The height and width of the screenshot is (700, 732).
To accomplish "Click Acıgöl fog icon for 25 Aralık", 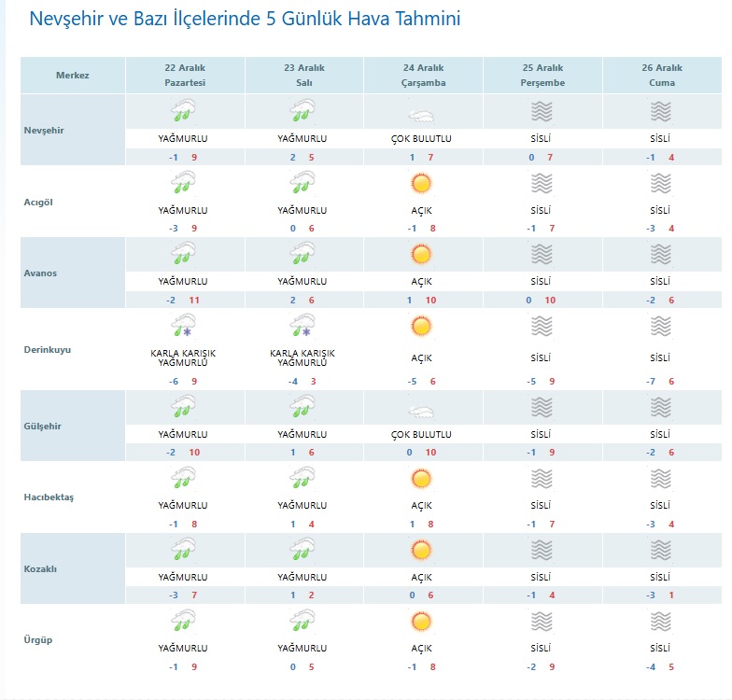I will tap(542, 184).
